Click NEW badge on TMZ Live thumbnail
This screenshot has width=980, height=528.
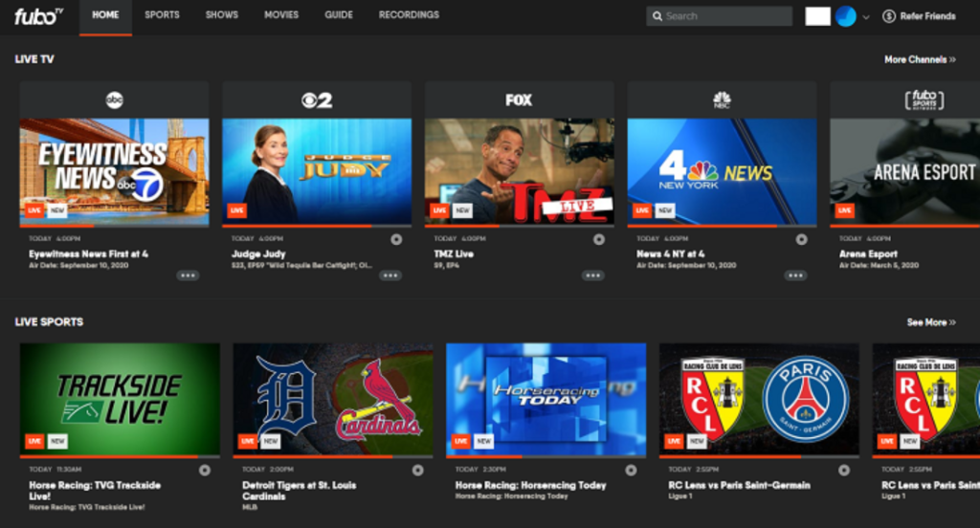coord(462,210)
